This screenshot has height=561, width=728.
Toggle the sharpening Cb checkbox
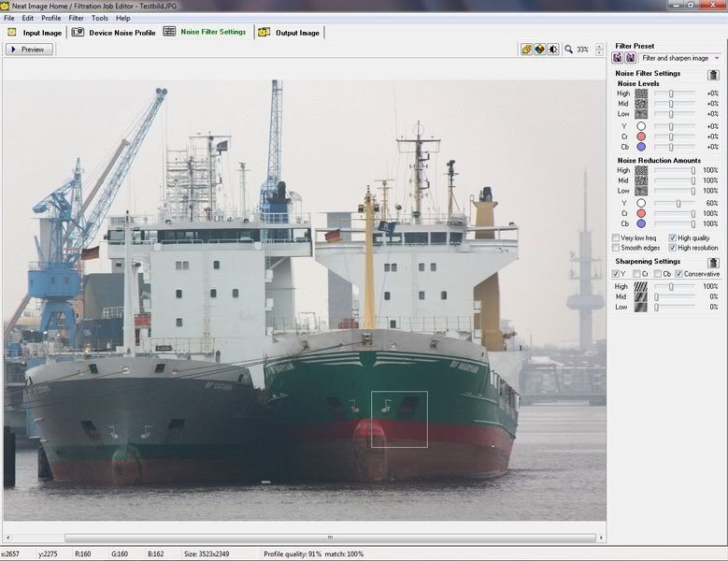[x=658, y=274]
